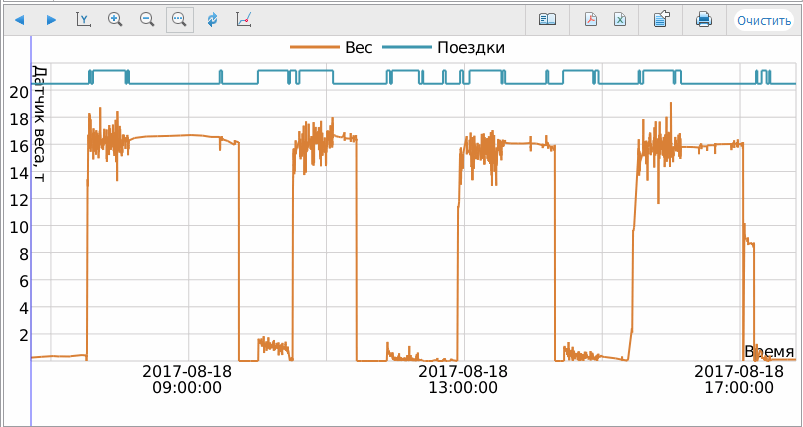Click the teal Поездки legend line
The height and width of the screenshot is (427, 803).
[x=408, y=48]
